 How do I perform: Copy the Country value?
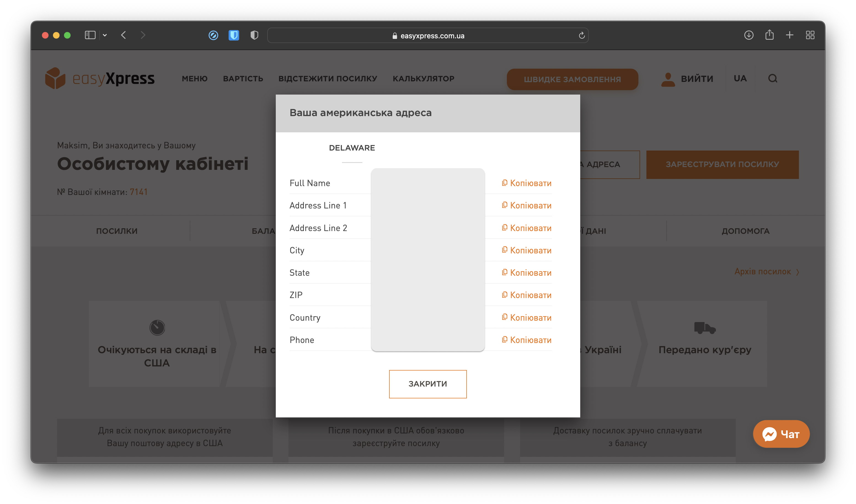tap(527, 318)
